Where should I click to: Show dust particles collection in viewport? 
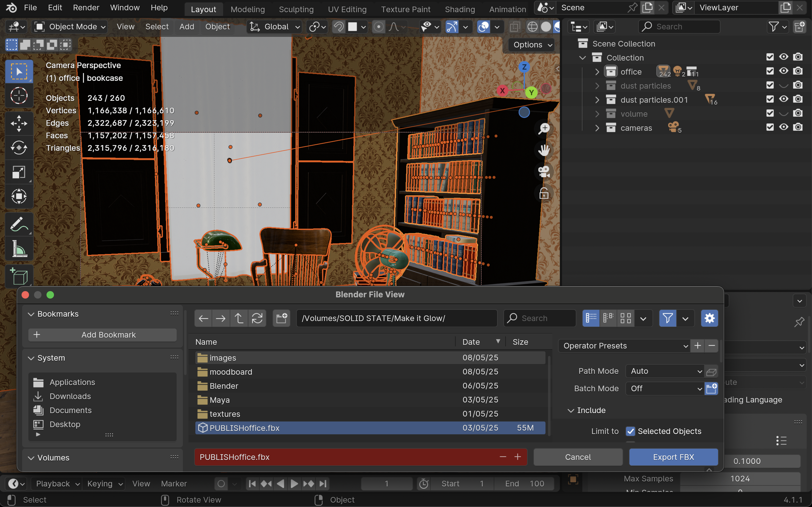[x=784, y=86]
